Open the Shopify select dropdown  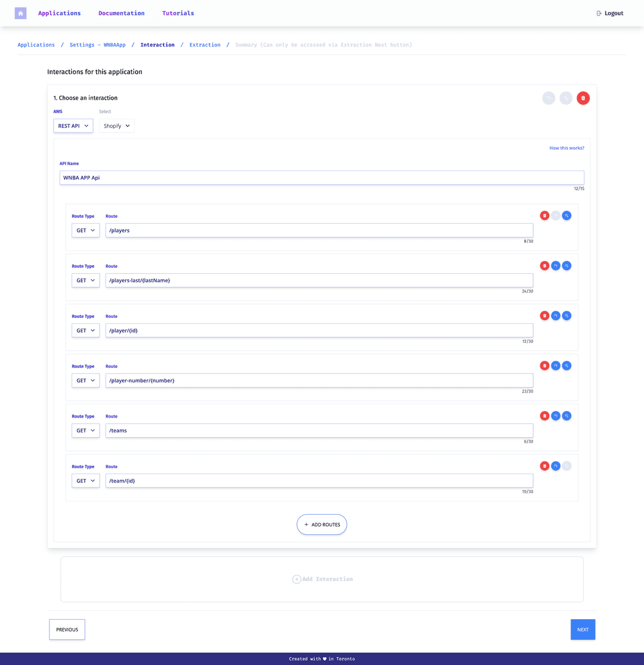pyautogui.click(x=117, y=126)
